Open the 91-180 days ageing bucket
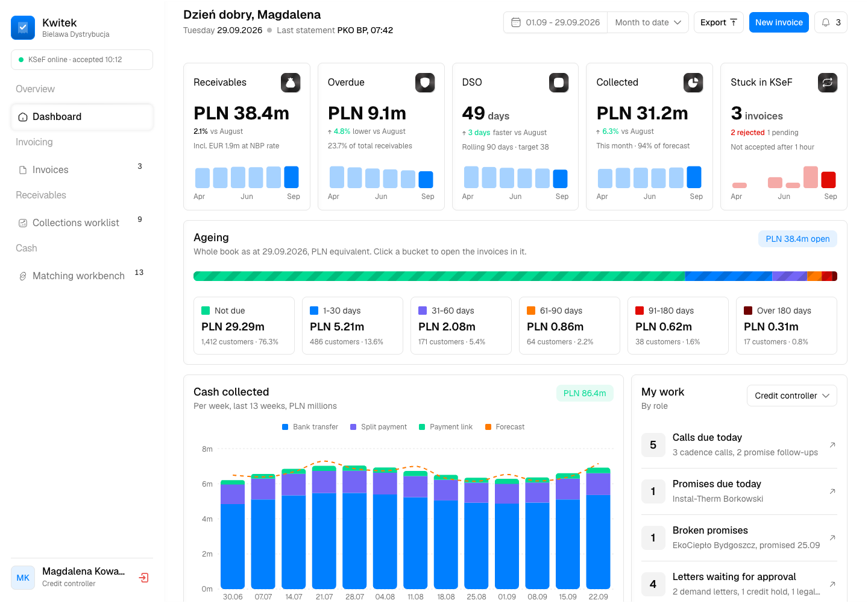This screenshot has height=603, width=868. (678, 326)
